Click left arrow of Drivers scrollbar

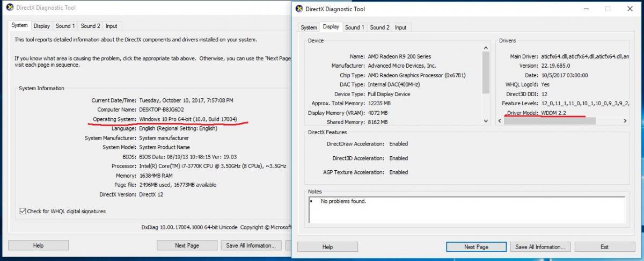point(500,121)
